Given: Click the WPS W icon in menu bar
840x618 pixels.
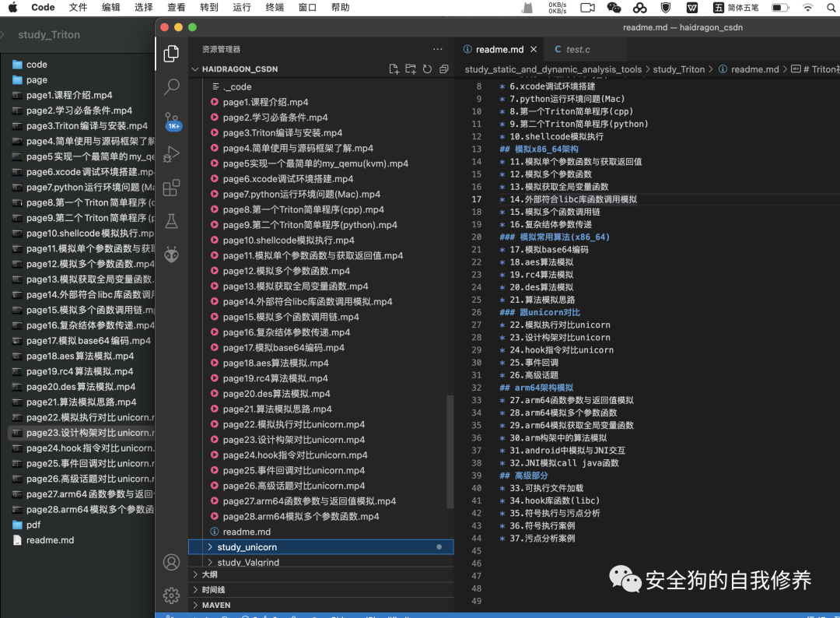Looking at the screenshot, I should coord(692,8).
